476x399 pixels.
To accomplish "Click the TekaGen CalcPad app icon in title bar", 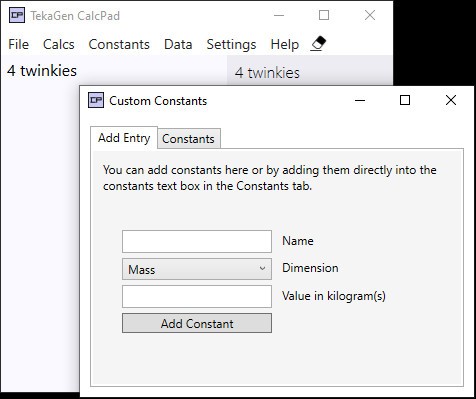I will pyautogui.click(x=17, y=15).
